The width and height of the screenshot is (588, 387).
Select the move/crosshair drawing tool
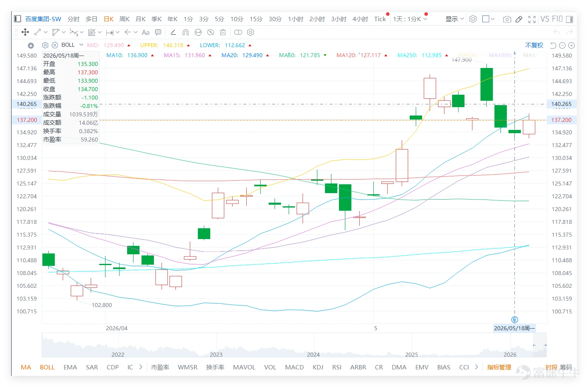tap(25, 32)
